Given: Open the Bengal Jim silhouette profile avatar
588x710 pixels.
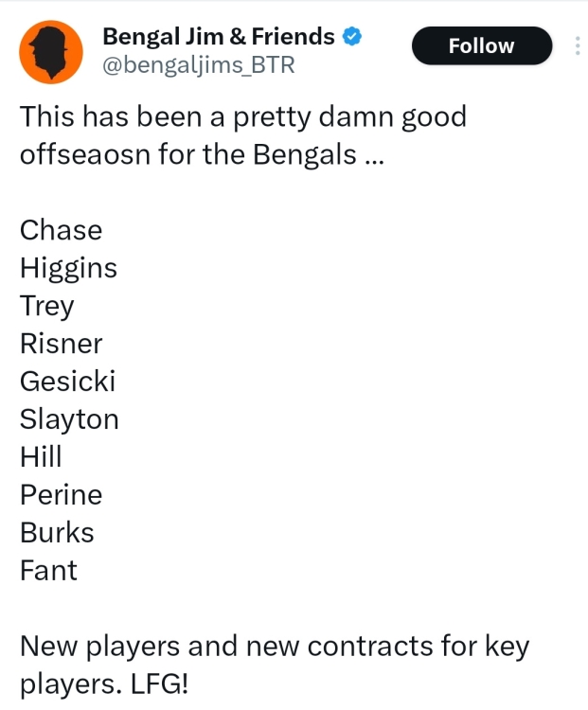Looking at the screenshot, I should (51, 52).
